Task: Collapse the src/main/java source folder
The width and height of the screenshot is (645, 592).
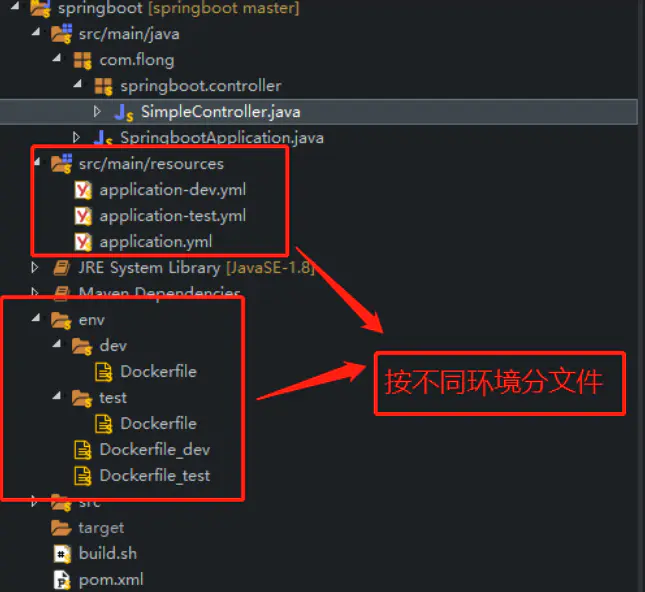Action: click(x=36, y=31)
